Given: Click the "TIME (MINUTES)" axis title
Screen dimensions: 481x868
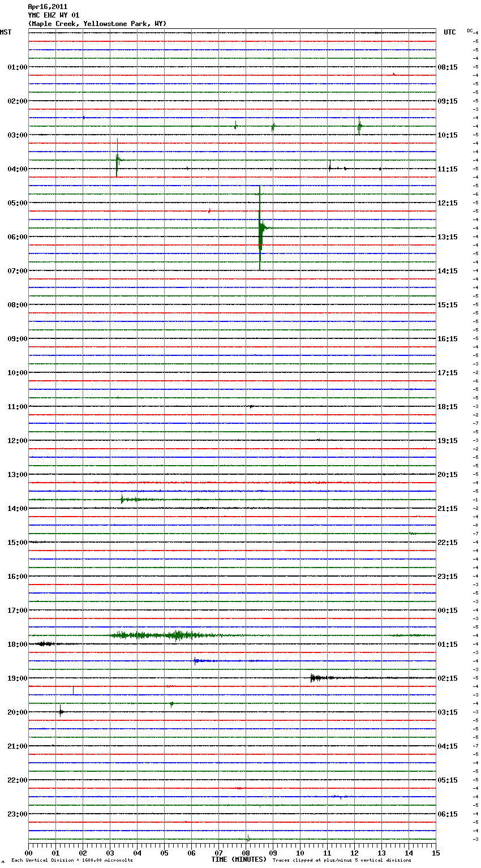Looking at the screenshot, I should pos(239,860).
